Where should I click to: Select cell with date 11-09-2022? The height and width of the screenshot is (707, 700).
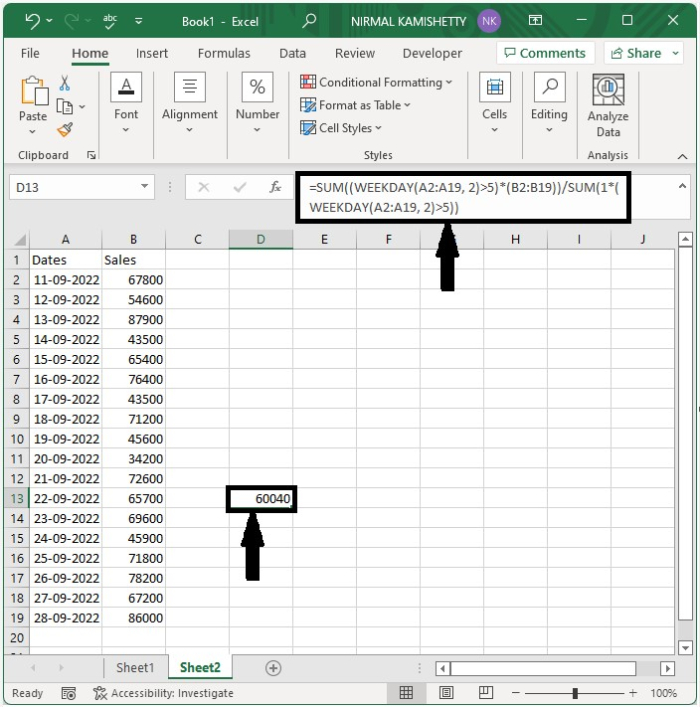[66, 280]
